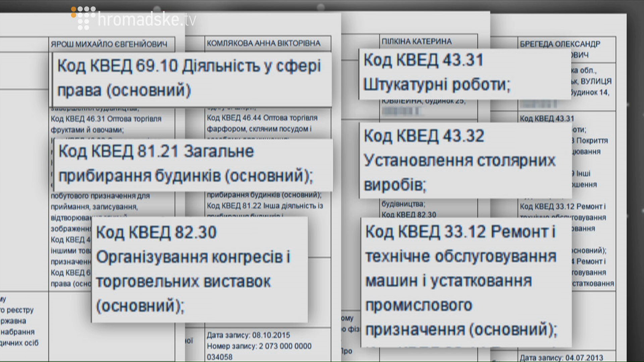Click the callout Код КВЕД 81.21 Загальне прибирання будинків
Screen dimensions: 644x362
coord(194,165)
